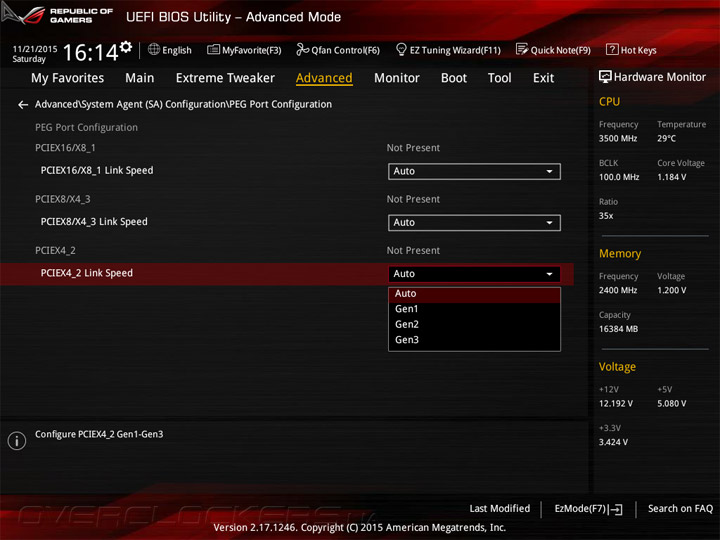This screenshot has height=540, width=720.
Task: Click the BCLK 100.0 MHz value
Action: pyautogui.click(x=619, y=177)
